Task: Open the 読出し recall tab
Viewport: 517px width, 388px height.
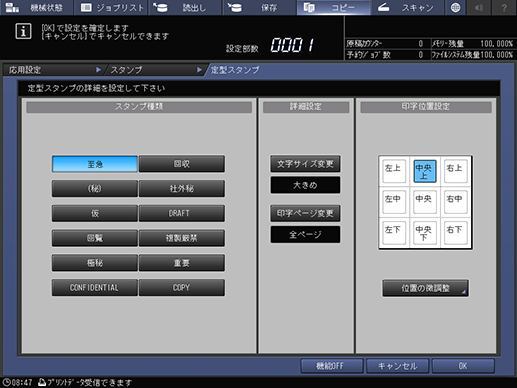Action: pyautogui.click(x=185, y=7)
